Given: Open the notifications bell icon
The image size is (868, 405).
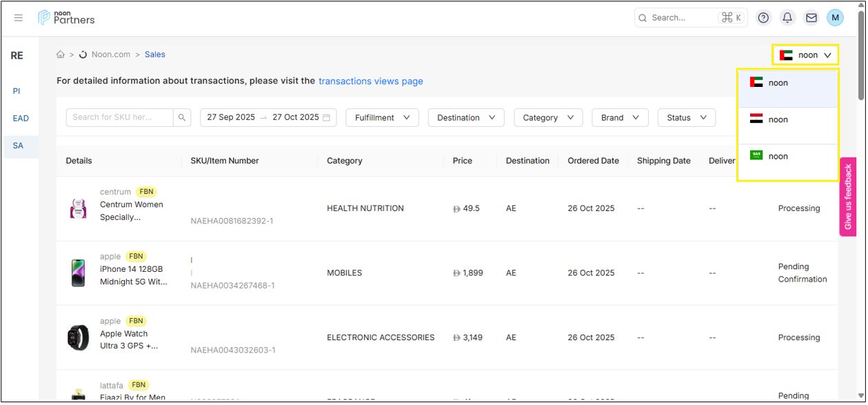Looking at the screenshot, I should tap(787, 18).
